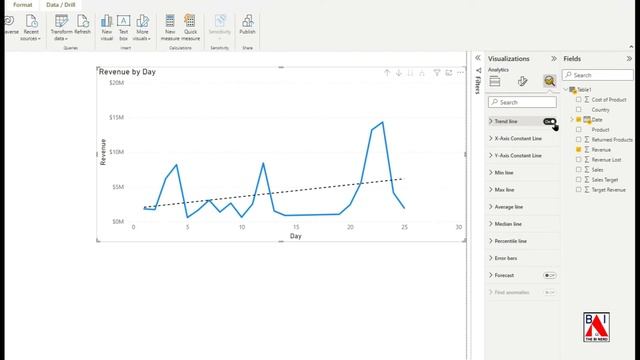
Task: Drill up arrow on chart header
Action: pyautogui.click(x=387, y=73)
